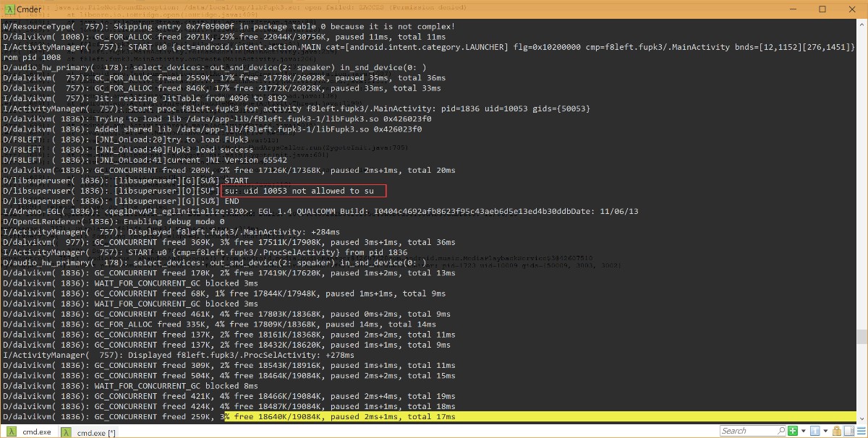
Task: Click the scrollbar up arrow
Action: click(861, 26)
